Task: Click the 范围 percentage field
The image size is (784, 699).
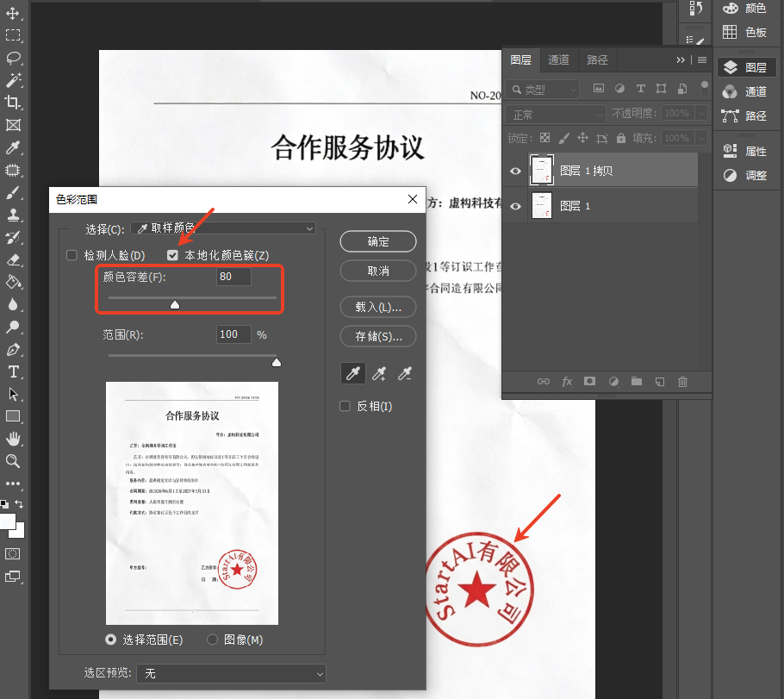Action: click(x=233, y=334)
